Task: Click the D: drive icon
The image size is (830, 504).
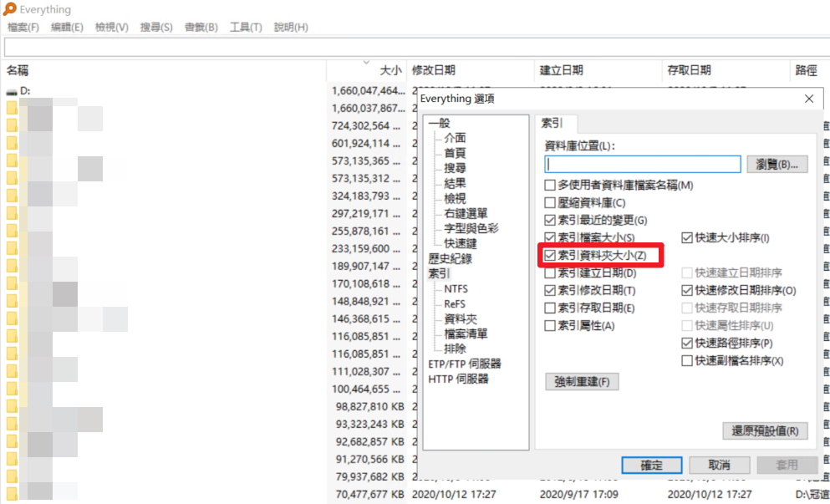Action: click(11, 92)
